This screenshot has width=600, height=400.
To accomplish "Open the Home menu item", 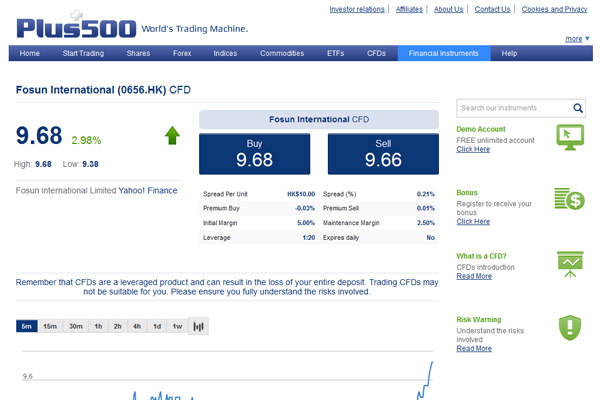I will point(29,53).
